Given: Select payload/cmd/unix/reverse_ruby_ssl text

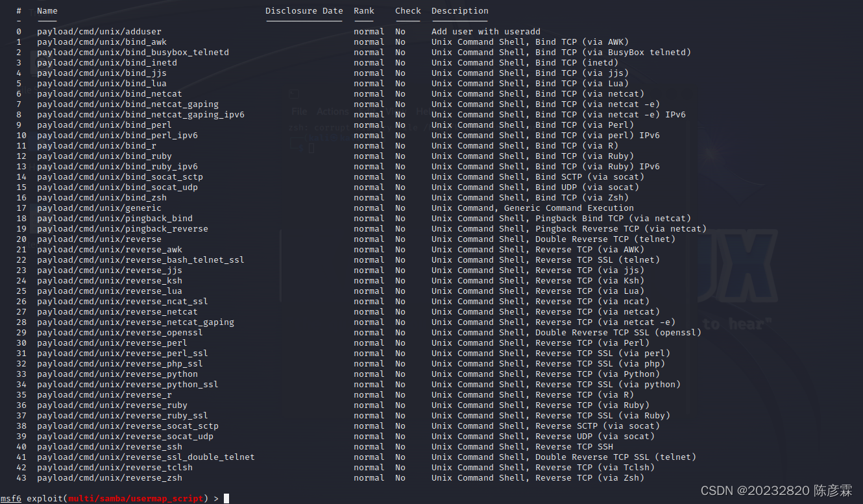Looking at the screenshot, I should tap(123, 416).
